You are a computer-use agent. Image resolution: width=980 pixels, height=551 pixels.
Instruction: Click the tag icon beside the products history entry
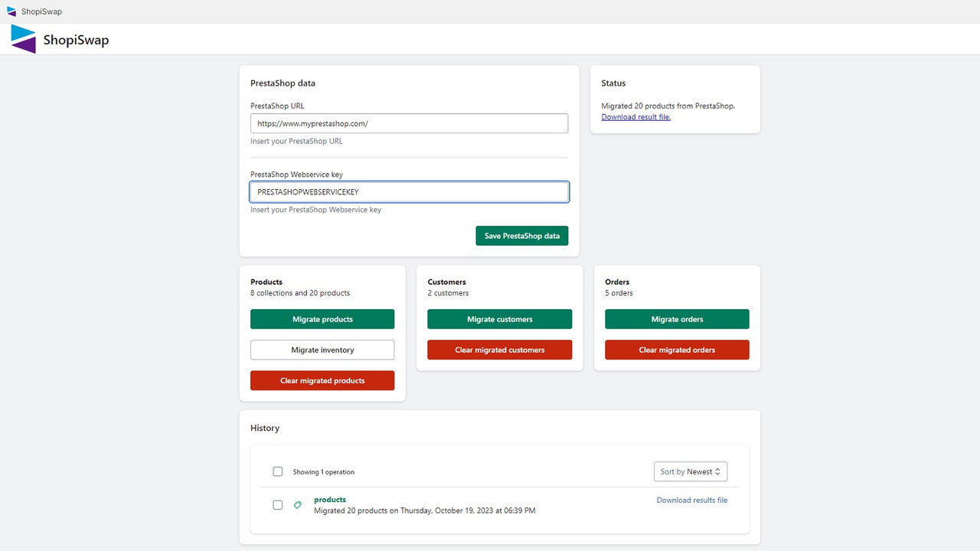(298, 505)
